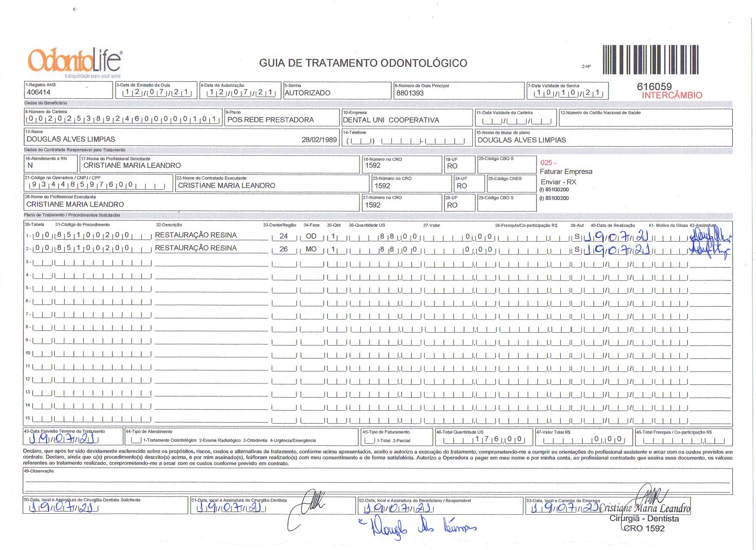
Task: Select the "Enviar - RX" note
Action: (x=558, y=182)
